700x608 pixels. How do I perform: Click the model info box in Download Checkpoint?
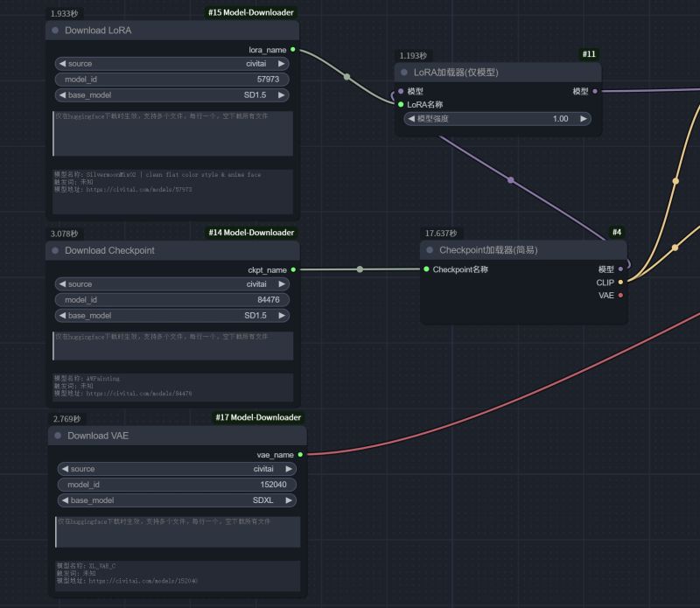click(x=172, y=388)
